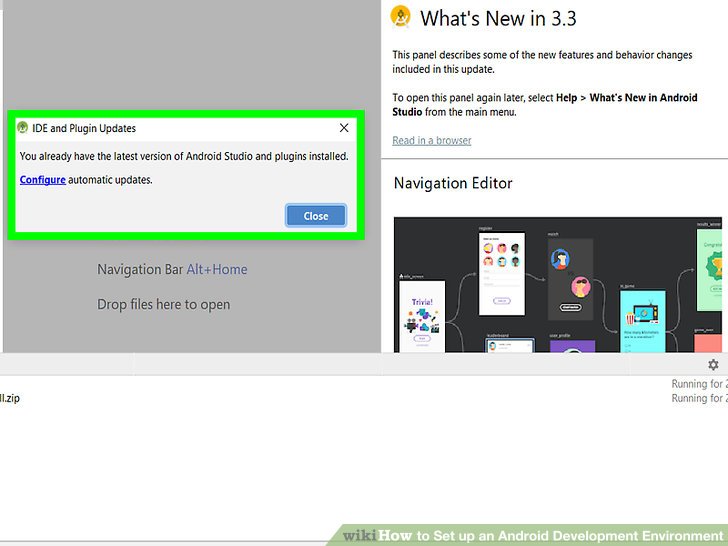This screenshot has height=546, width=728.
Task: Open the gear settings icon in the bottom panel
Action: [713, 364]
